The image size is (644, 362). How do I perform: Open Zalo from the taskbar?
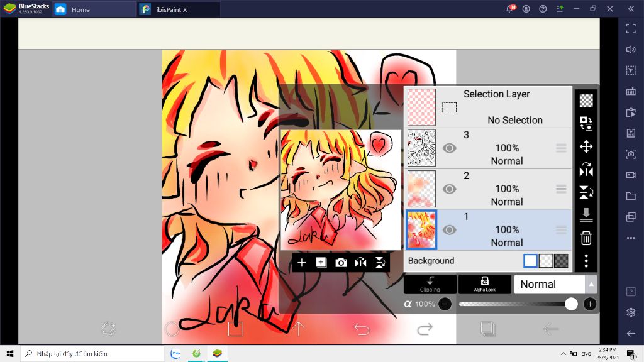175,353
